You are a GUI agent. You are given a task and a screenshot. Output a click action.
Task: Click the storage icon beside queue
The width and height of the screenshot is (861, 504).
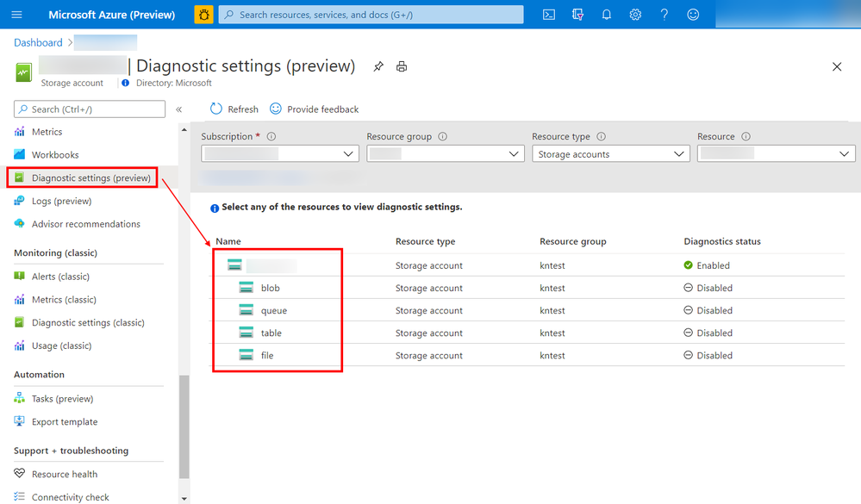246,310
